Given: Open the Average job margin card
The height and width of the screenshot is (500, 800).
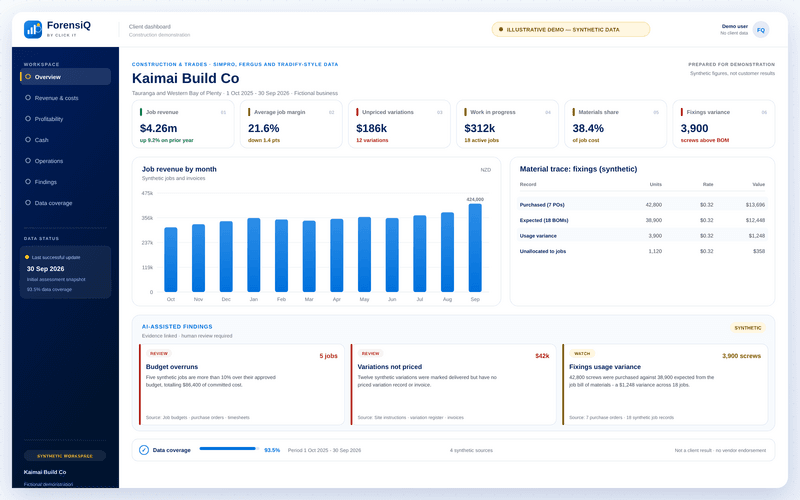Looking at the screenshot, I should (x=291, y=124).
